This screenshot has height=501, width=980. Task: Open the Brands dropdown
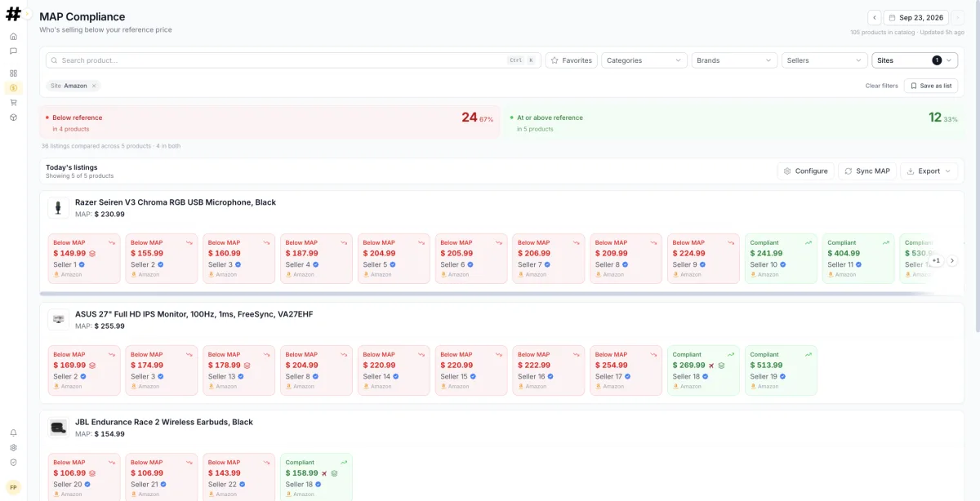734,60
